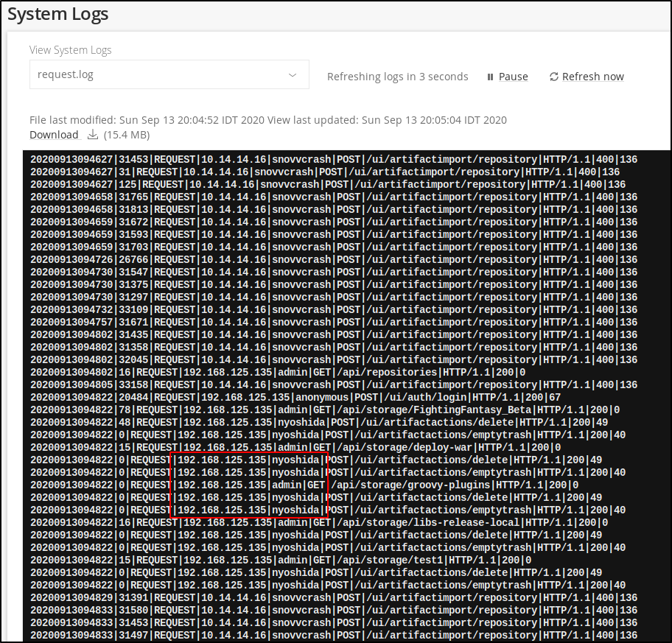Click the download tray icon

click(93, 135)
